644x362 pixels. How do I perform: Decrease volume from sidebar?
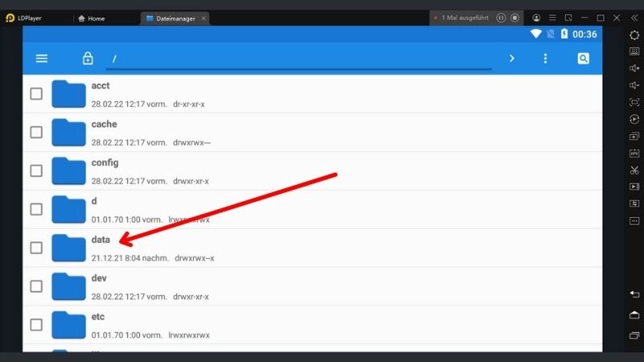coord(634,85)
